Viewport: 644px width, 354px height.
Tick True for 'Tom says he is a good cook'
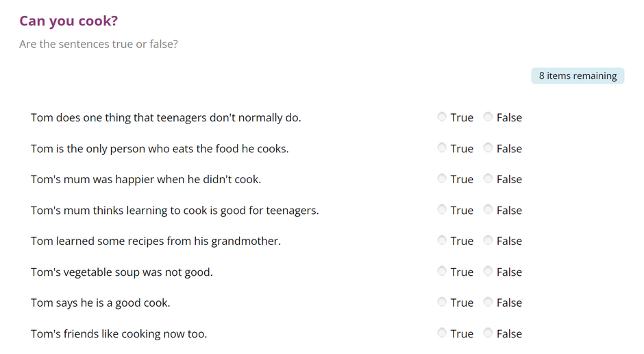coord(441,302)
